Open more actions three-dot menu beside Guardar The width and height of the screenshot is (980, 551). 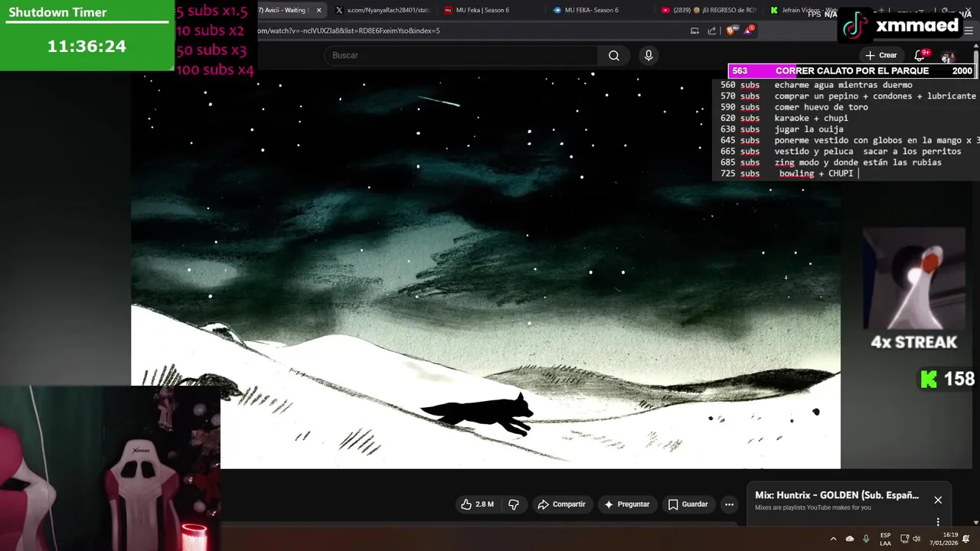(729, 504)
